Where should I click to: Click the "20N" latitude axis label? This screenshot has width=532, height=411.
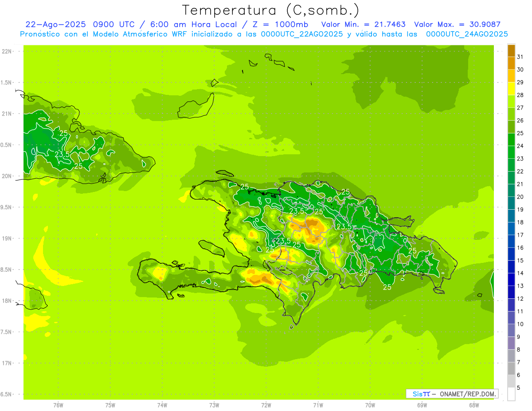(6, 176)
